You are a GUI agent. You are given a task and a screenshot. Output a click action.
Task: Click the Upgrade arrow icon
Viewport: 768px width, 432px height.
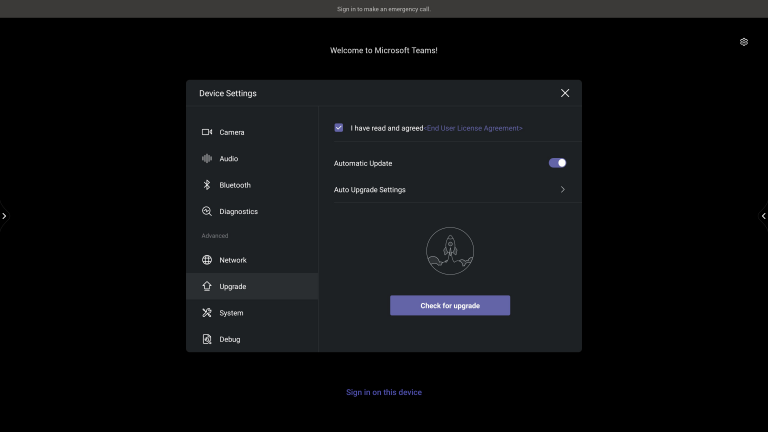click(x=207, y=286)
